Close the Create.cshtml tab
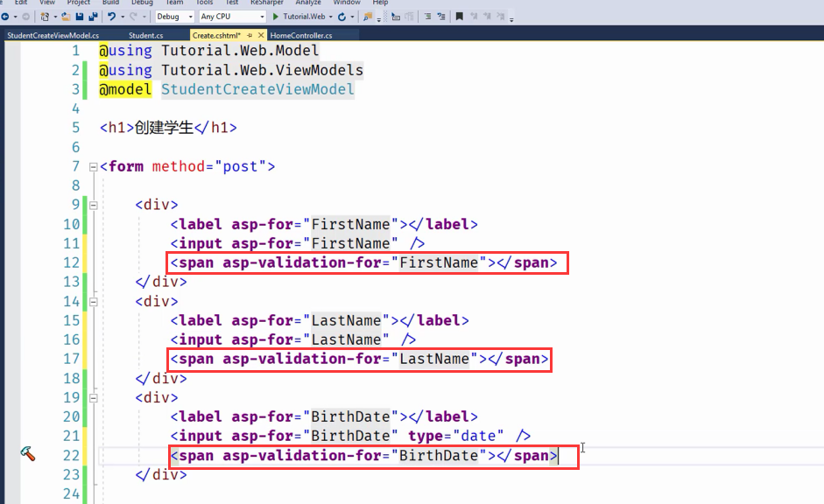 261,35
